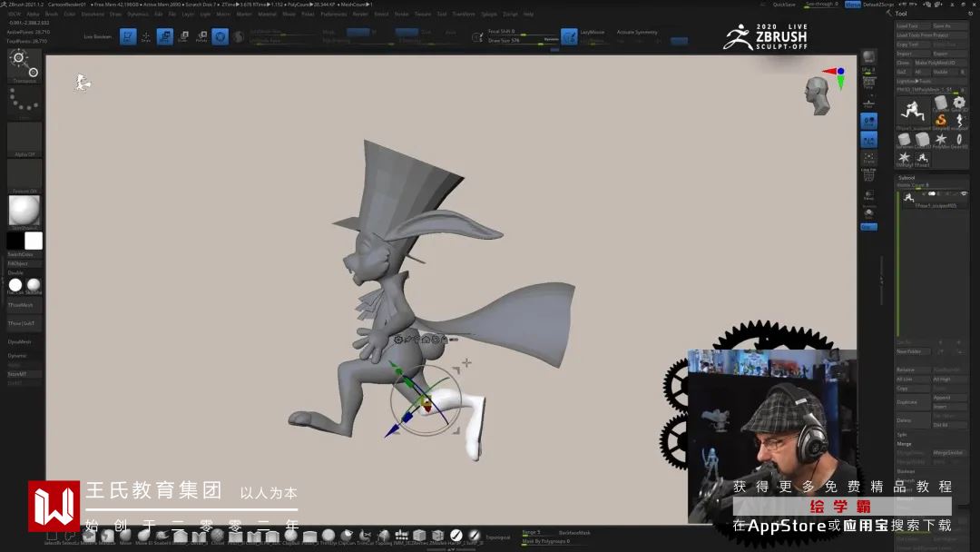Select the PolyMesh3D star tool thumbnail
The height and width of the screenshot is (552, 980).
point(941,140)
